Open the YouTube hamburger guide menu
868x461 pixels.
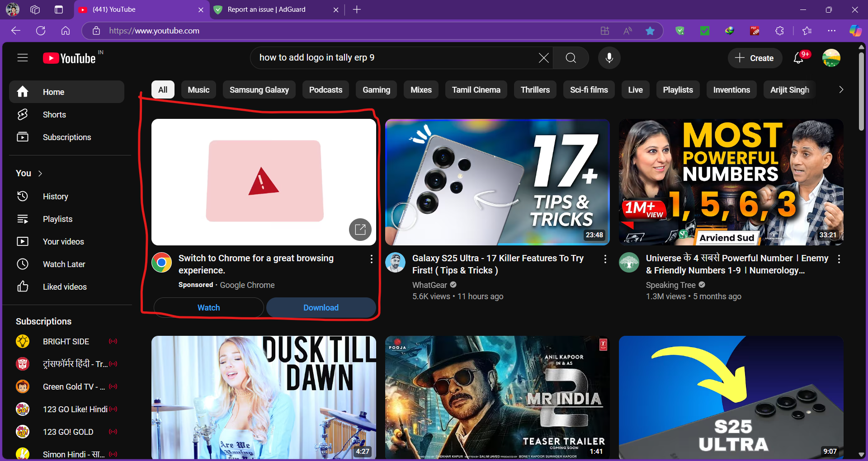(x=23, y=58)
